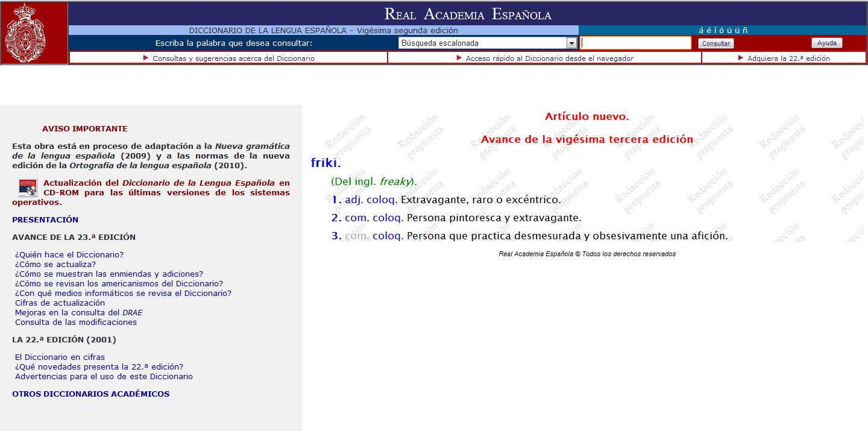Viewport: 868px width, 431px height.
Task: Follow the Cifras de actualización link
Action: pyautogui.click(x=60, y=303)
